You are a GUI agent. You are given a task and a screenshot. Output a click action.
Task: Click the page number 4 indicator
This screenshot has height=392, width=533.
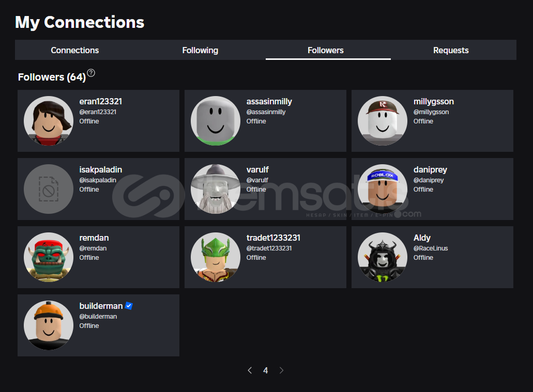point(266,370)
